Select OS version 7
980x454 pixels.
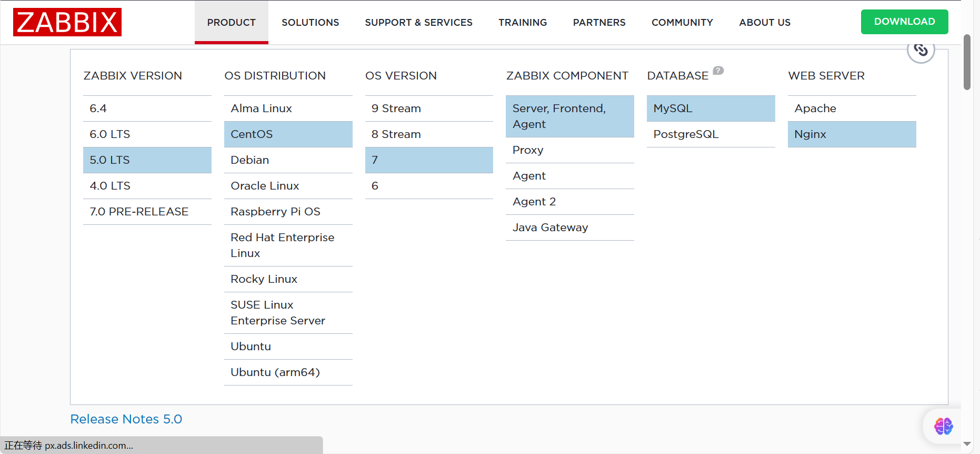click(x=429, y=160)
